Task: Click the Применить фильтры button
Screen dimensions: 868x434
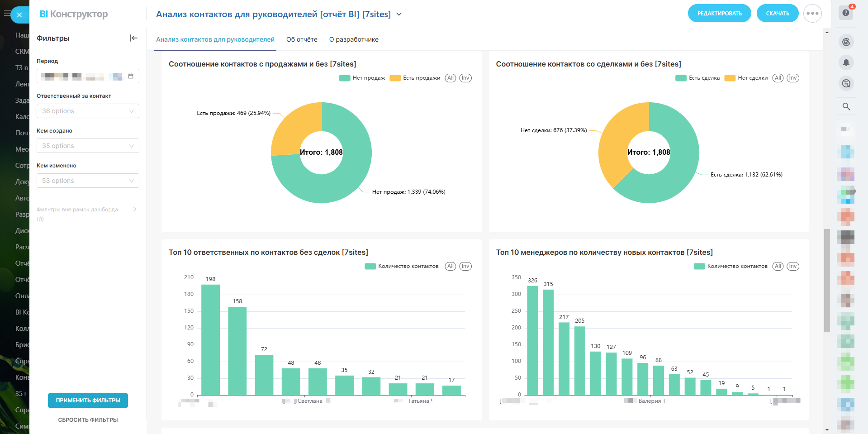Action: [88, 401]
